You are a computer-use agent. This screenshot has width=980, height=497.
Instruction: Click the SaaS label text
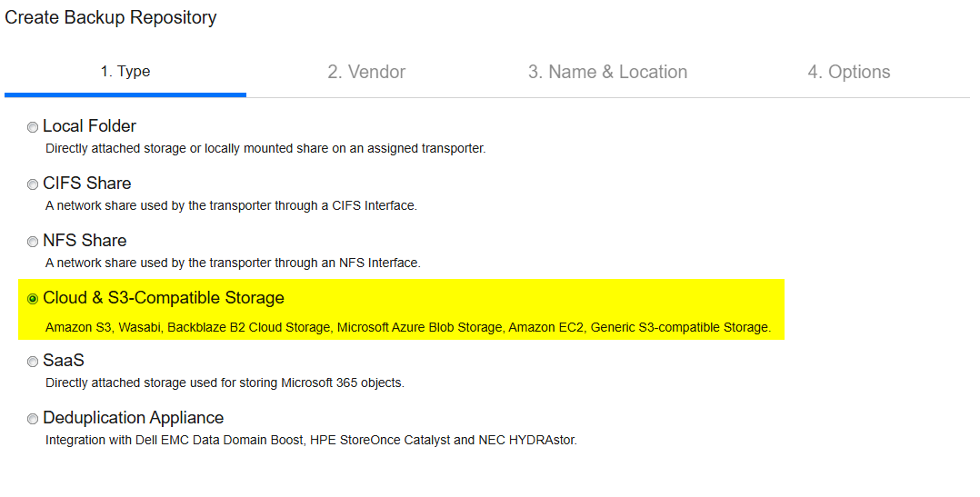(x=63, y=361)
